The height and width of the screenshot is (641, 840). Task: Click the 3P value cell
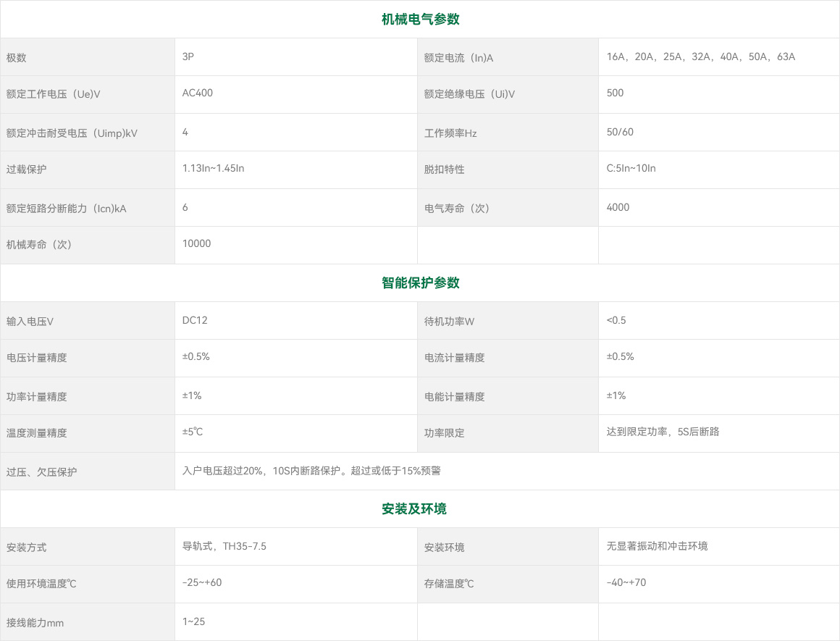(188, 56)
